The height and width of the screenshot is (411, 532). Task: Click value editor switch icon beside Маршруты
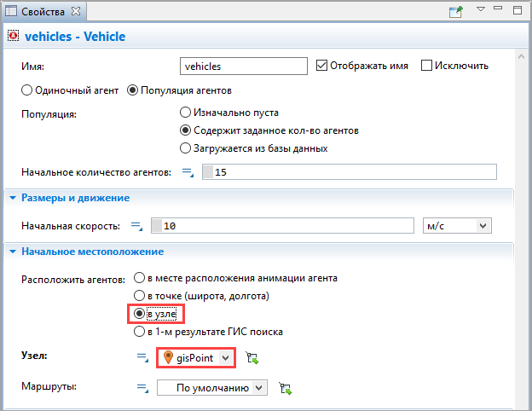[142, 388]
